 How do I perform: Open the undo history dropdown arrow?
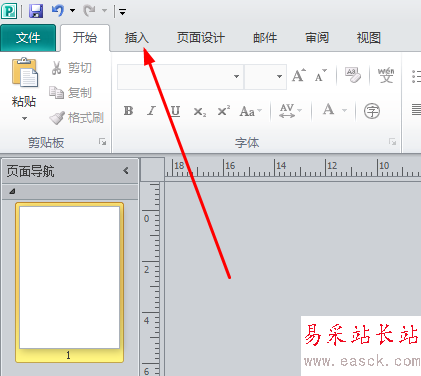coord(72,11)
